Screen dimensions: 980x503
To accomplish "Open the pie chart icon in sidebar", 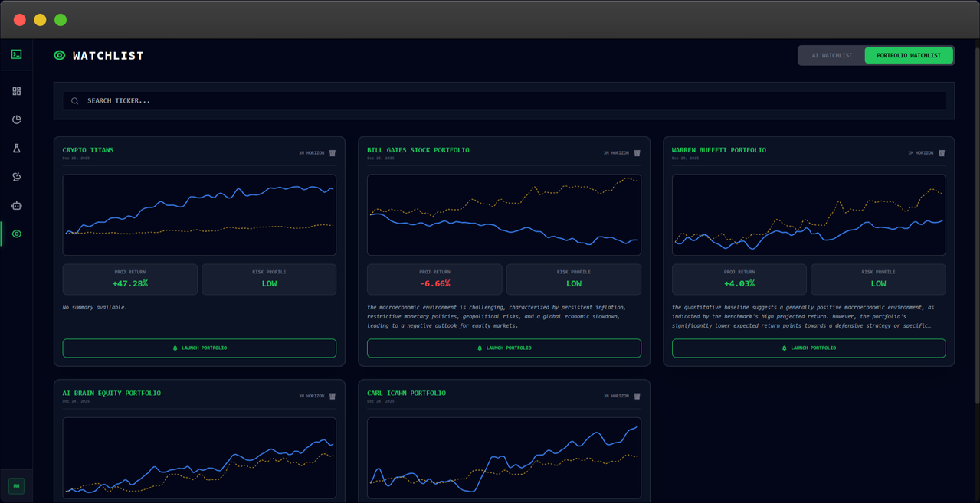I will 16,119.
